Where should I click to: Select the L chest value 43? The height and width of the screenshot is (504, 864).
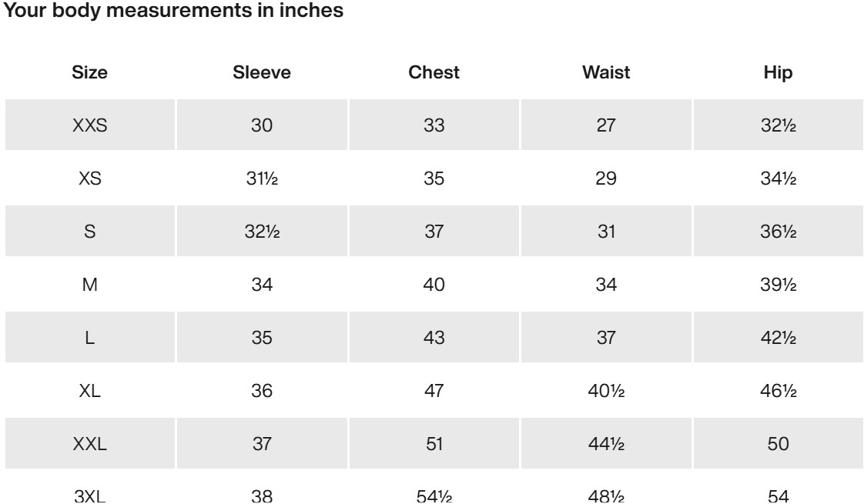point(434,337)
